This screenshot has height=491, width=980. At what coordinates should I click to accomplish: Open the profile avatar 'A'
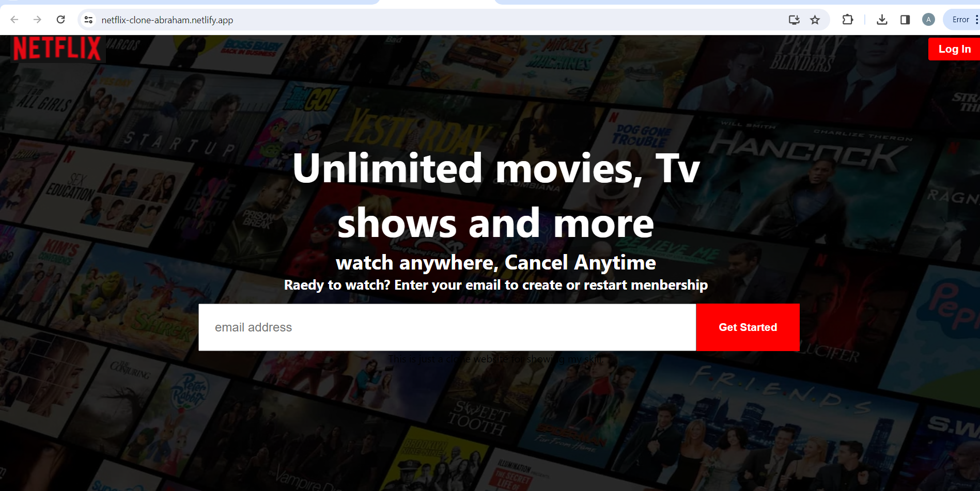coord(928,20)
